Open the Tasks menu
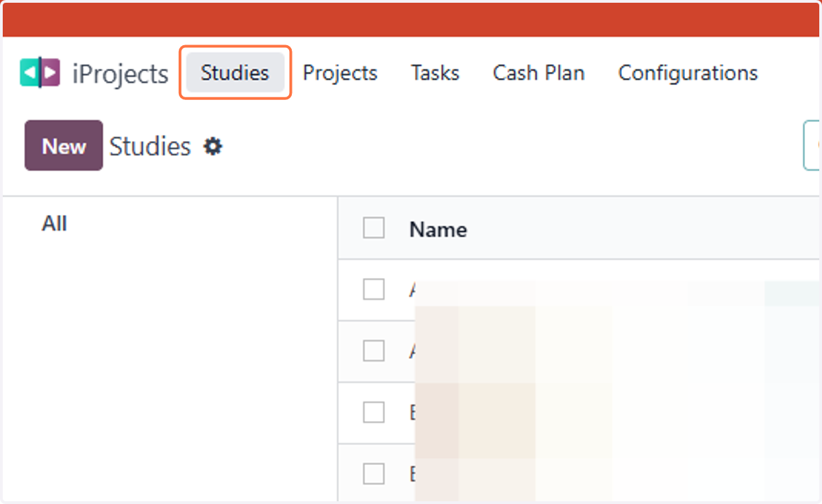 435,73
